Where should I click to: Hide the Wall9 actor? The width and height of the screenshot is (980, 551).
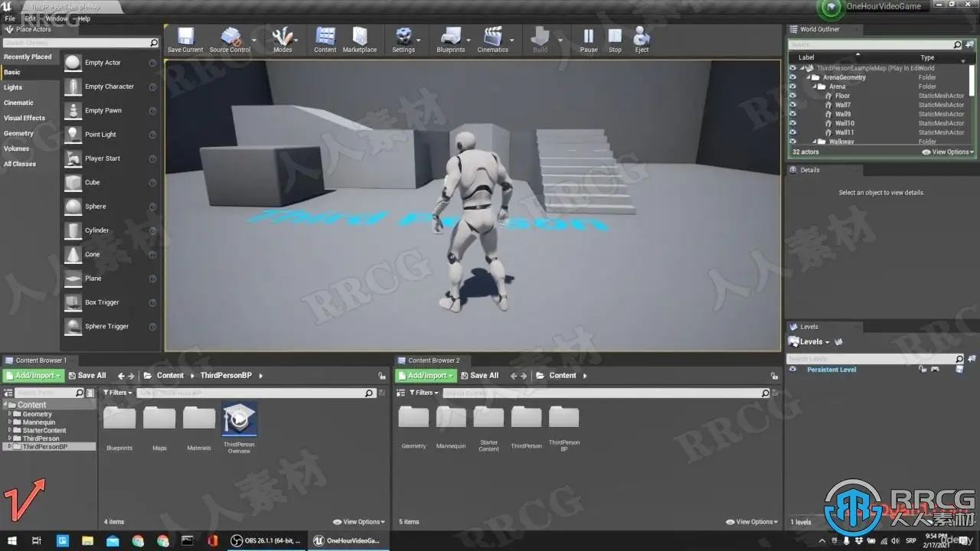coord(793,114)
